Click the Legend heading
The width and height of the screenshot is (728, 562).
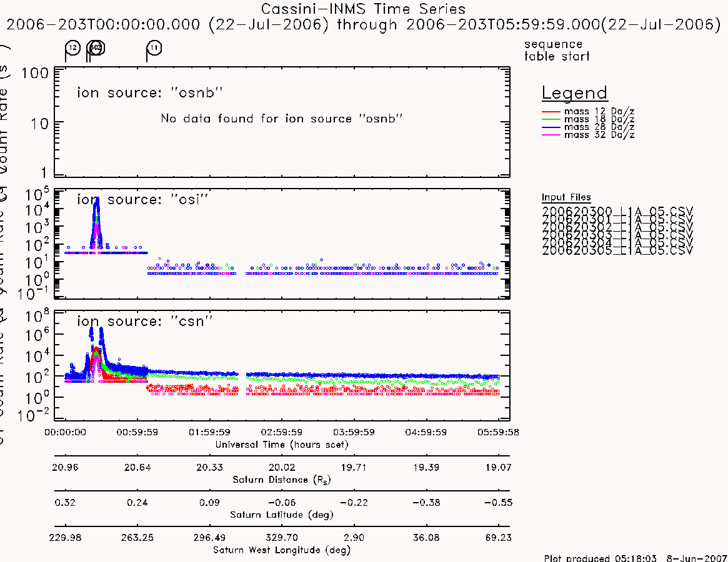point(574,93)
